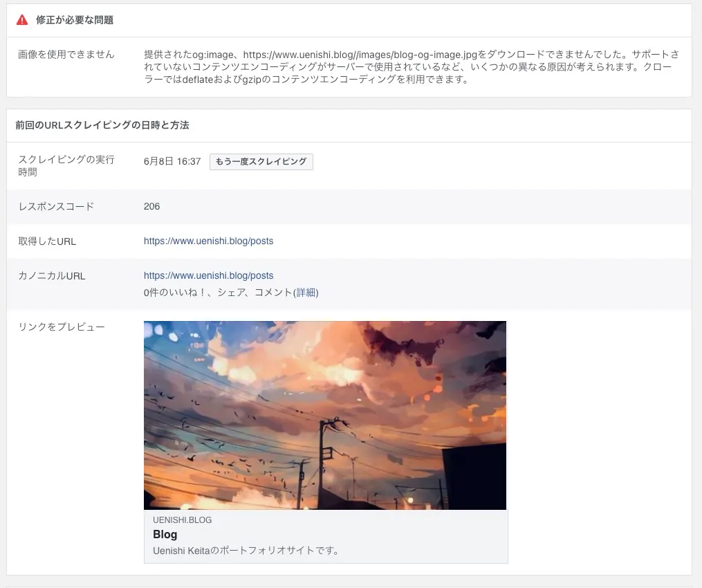Click the レスポンスコード row label
The image size is (702, 588).
56,206
